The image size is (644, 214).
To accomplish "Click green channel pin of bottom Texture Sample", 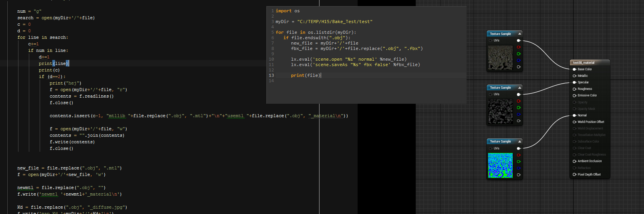I will click(x=519, y=161).
